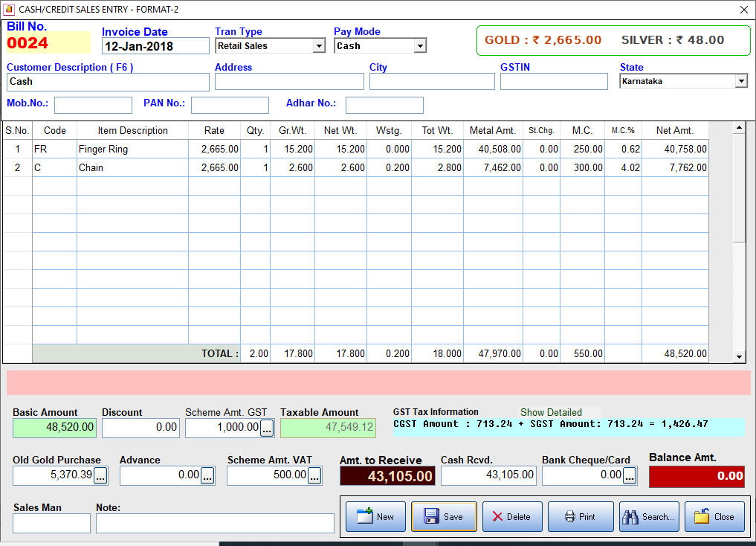Click the Cash Rcvd. field
756x546 pixels.
(488, 475)
